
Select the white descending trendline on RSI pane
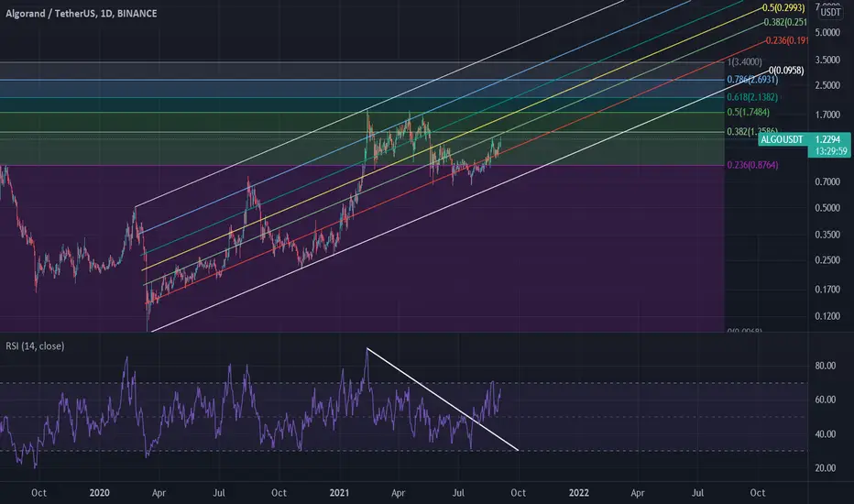[443, 400]
